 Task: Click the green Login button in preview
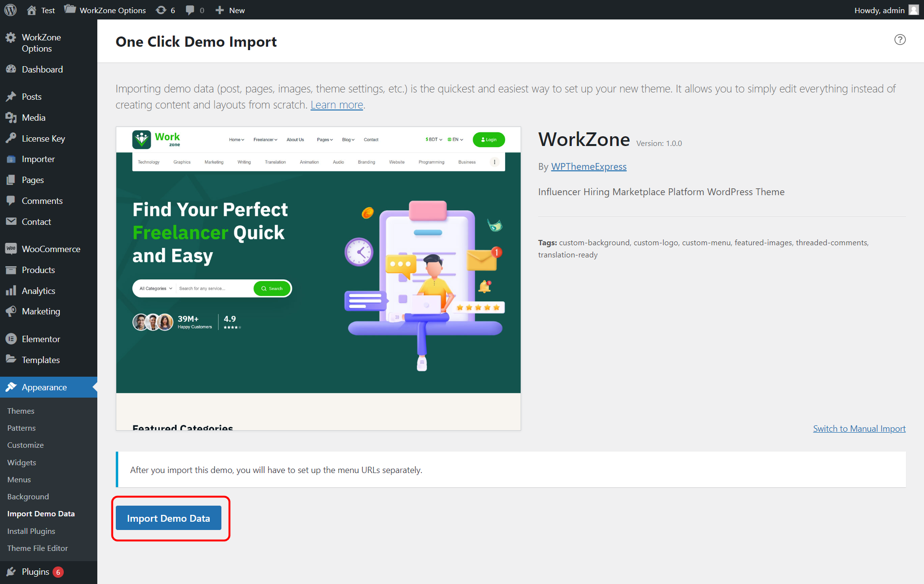tap(489, 140)
